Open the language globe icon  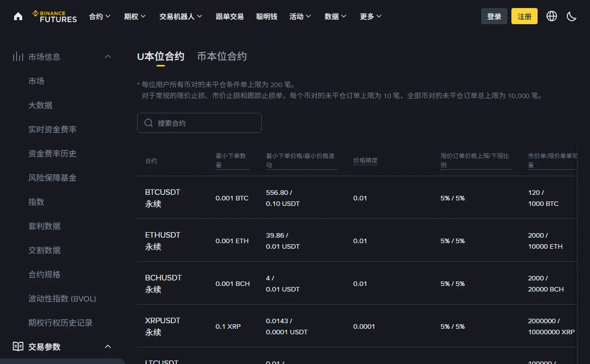[552, 16]
